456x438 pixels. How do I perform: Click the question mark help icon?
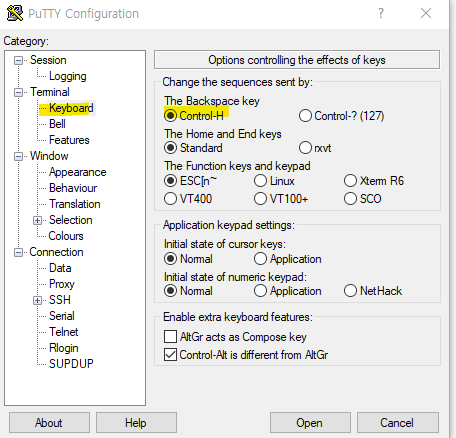click(x=381, y=13)
